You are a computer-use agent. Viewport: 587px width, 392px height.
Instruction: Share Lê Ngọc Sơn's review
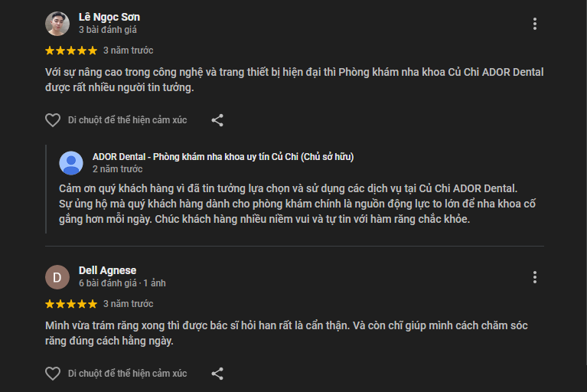tap(217, 120)
